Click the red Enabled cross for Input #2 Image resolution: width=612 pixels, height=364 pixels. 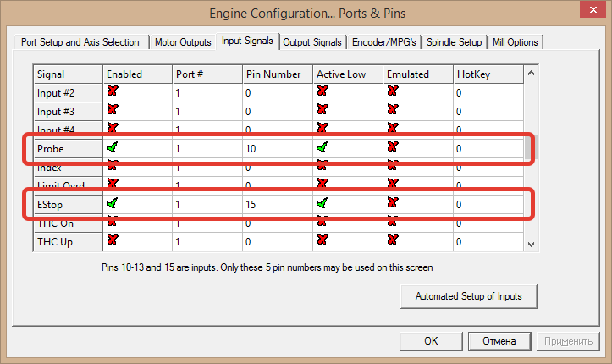tap(113, 92)
